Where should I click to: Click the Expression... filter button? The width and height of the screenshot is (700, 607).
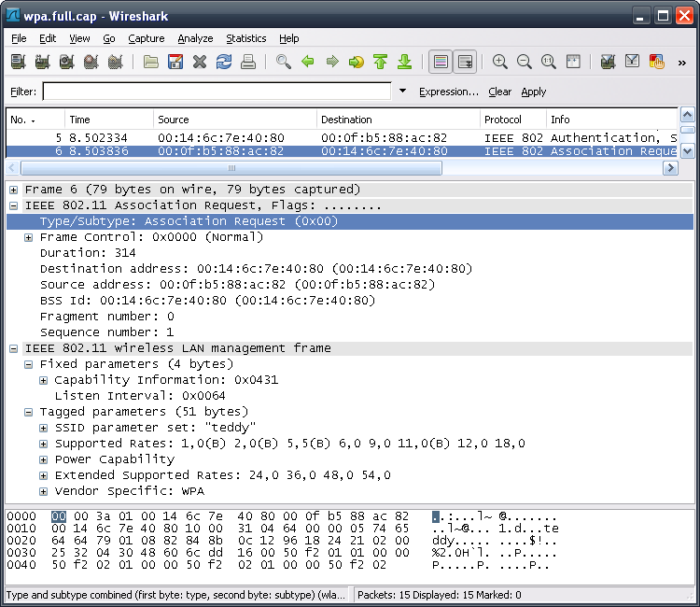pos(449,92)
